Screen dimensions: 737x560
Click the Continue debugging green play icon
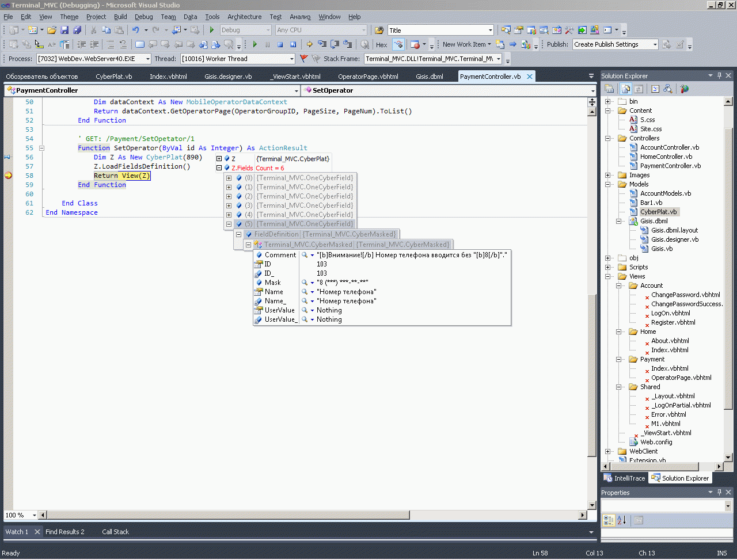254,44
